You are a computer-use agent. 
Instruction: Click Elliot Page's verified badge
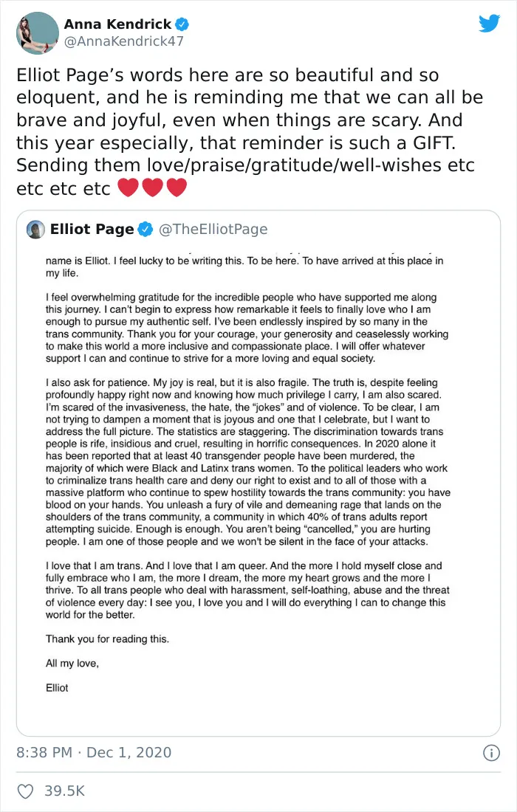coord(145,230)
